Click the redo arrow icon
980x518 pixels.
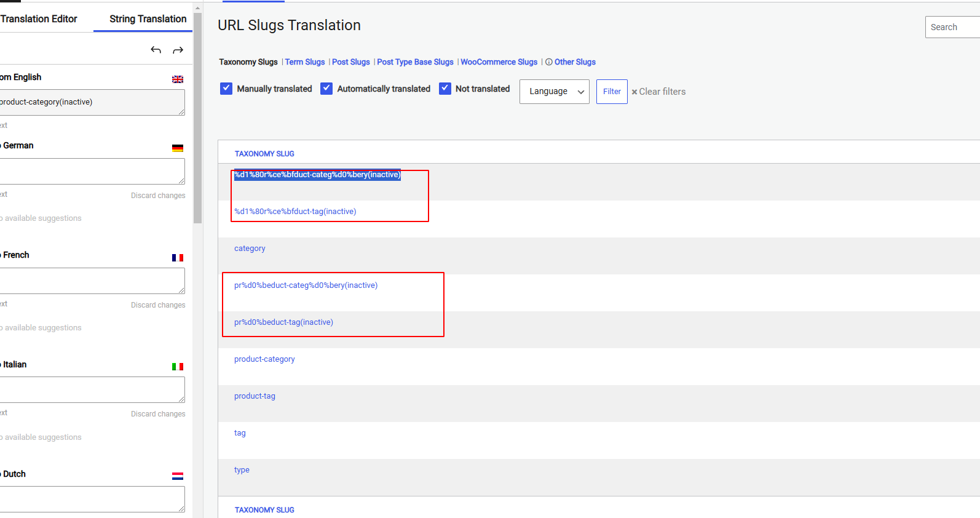click(178, 50)
